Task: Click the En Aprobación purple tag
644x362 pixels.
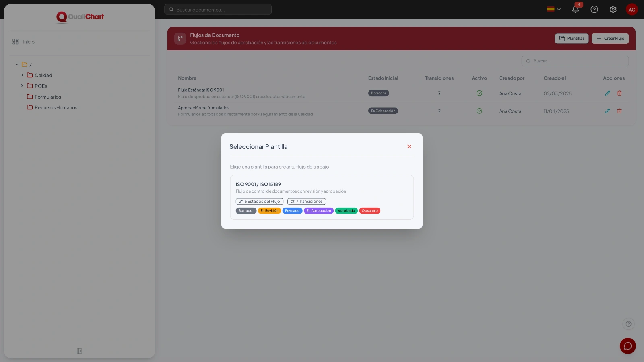Action: click(319, 211)
